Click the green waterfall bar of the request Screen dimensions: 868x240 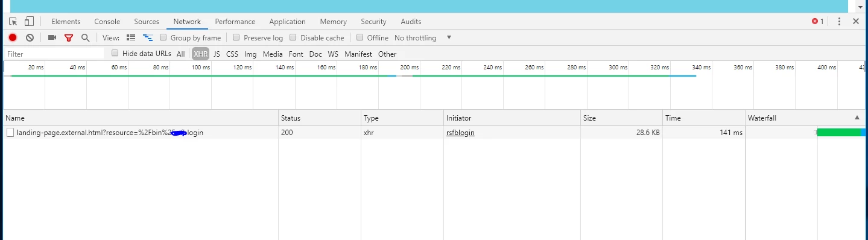839,133
